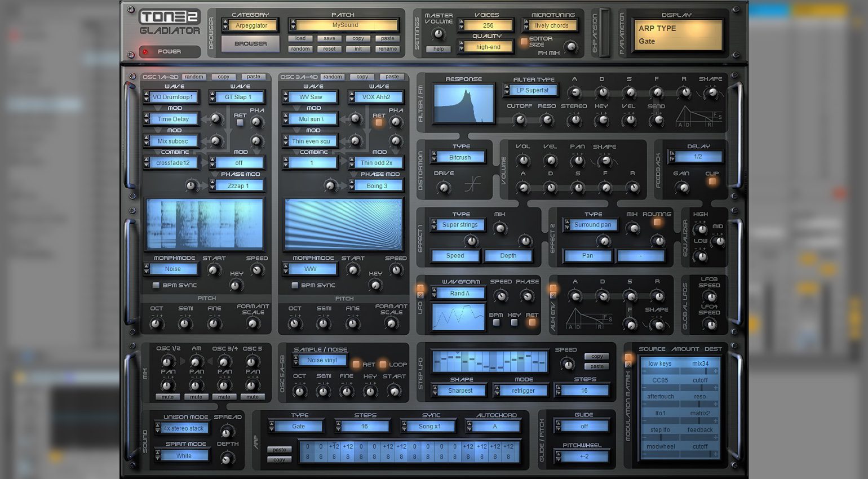Image resolution: width=868 pixels, height=479 pixels.
Task: Open the Microtuning dropdown showing lively chords
Action: [x=550, y=25]
